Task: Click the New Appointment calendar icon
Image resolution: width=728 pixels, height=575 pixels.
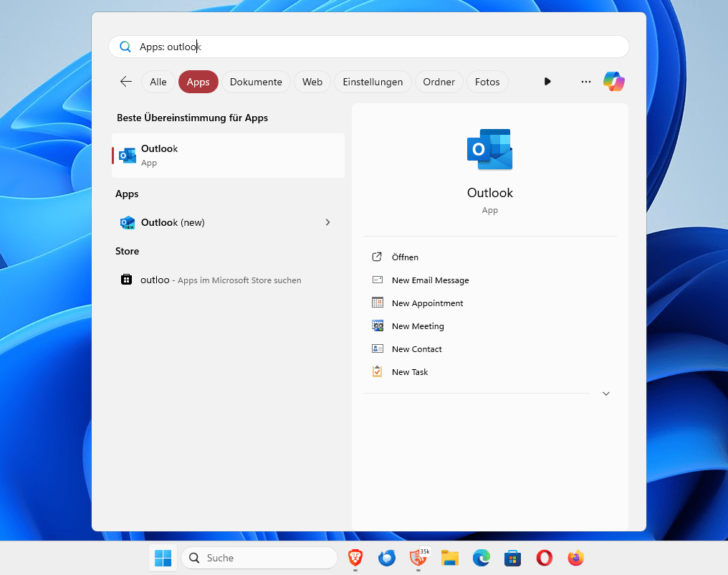Action: tap(378, 303)
